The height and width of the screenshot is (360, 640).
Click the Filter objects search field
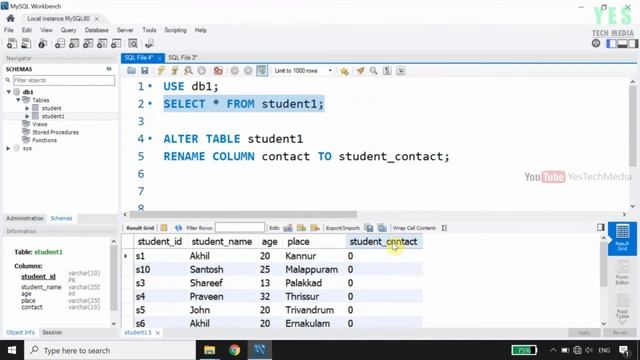click(64, 80)
